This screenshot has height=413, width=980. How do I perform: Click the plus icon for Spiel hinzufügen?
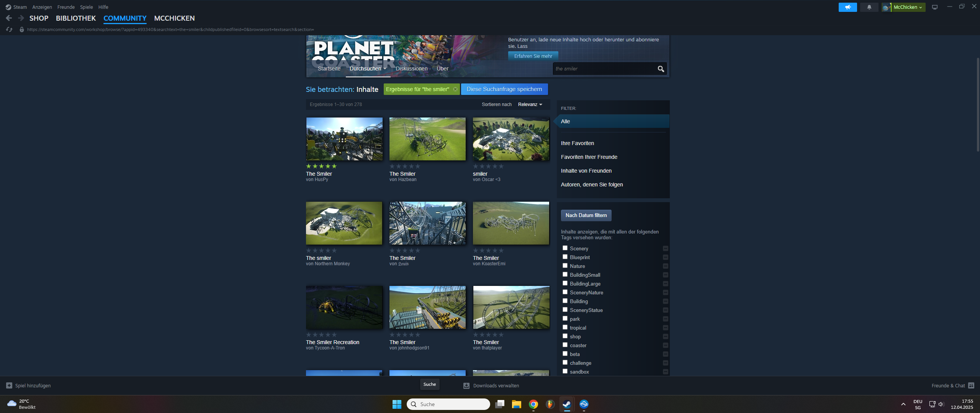tap(9, 385)
